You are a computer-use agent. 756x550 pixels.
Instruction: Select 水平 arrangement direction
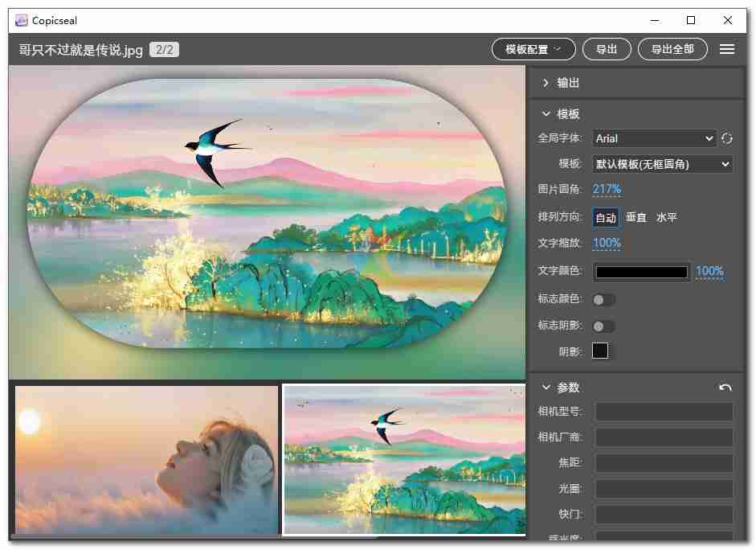[x=667, y=217]
